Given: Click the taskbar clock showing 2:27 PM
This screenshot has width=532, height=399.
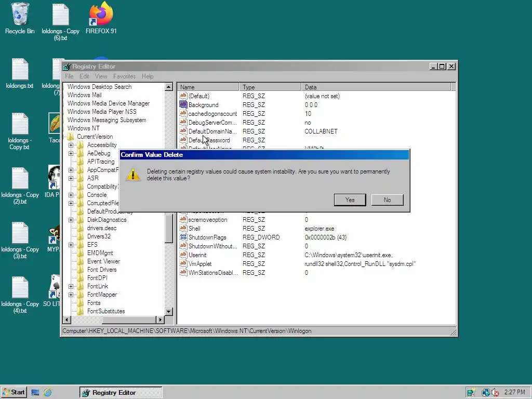Looking at the screenshot, I should pos(514,393).
